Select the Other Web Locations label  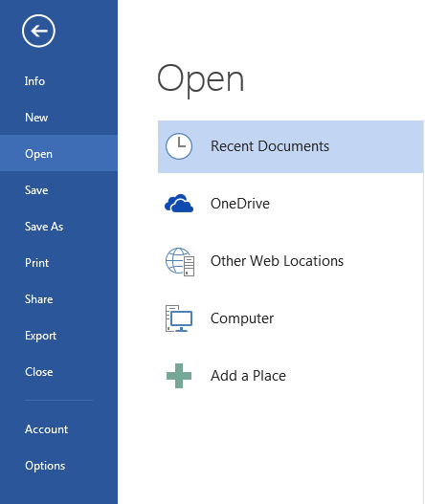(277, 261)
